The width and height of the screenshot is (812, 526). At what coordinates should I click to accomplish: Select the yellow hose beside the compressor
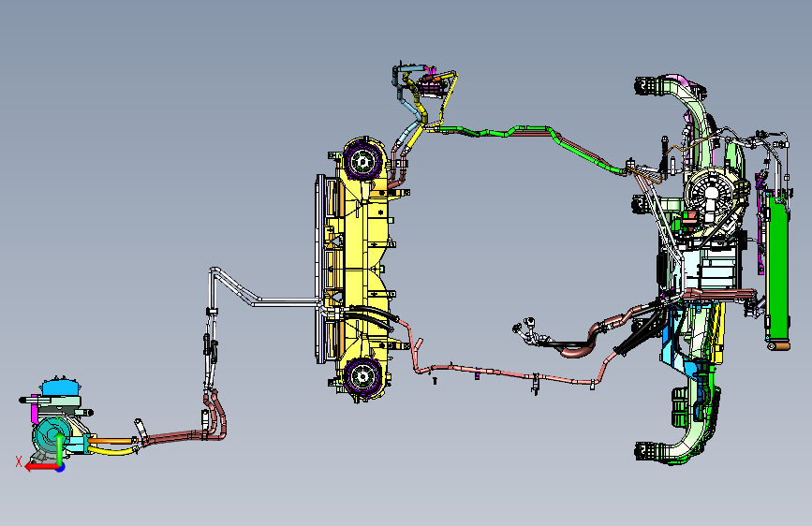point(111,451)
